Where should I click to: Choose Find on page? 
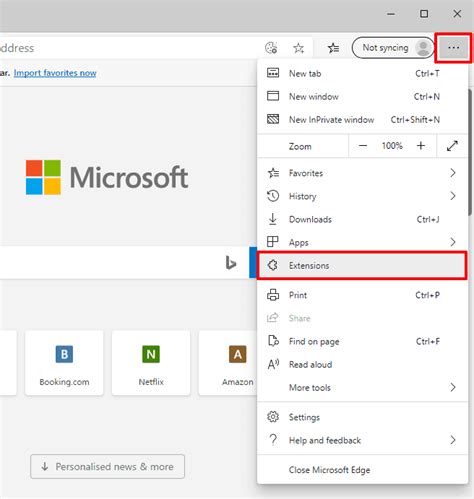[363, 341]
